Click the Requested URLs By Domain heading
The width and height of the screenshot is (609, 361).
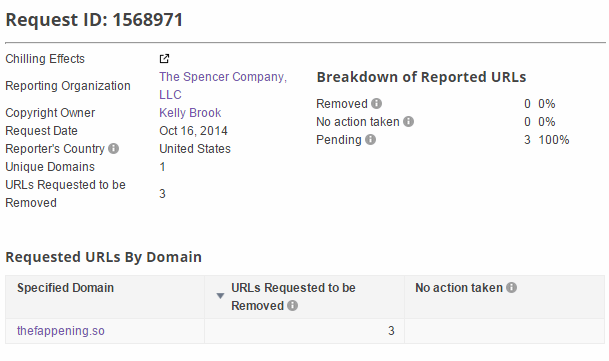pyautogui.click(x=104, y=257)
